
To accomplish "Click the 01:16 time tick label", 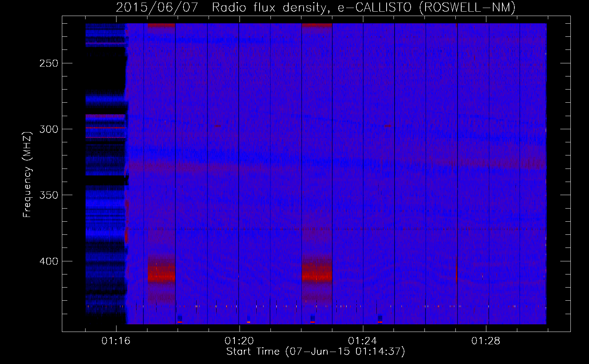I will (x=116, y=341).
